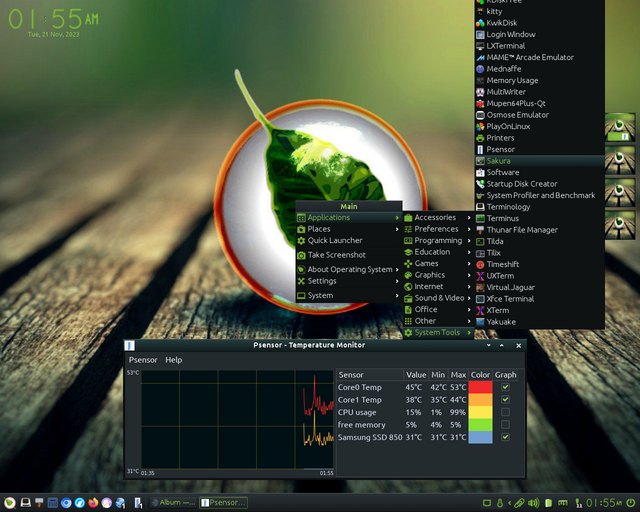Image resolution: width=640 pixels, height=512 pixels.
Task: Launch LXTerminal from the System Tools list
Action: (540, 46)
